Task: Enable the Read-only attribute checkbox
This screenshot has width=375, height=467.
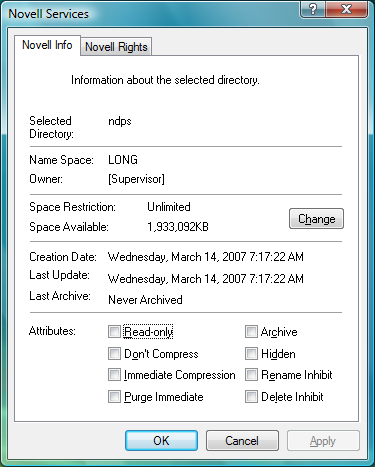Action: (x=114, y=332)
